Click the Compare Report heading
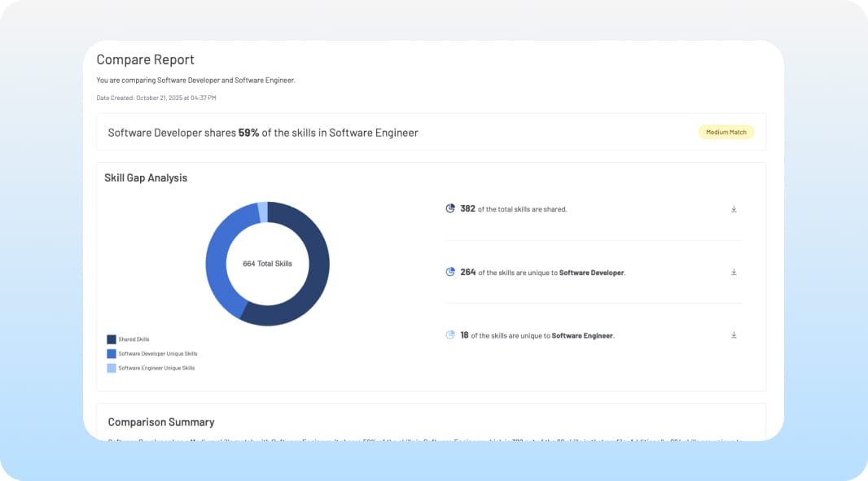Screen dimensions: 868x481 146,59
